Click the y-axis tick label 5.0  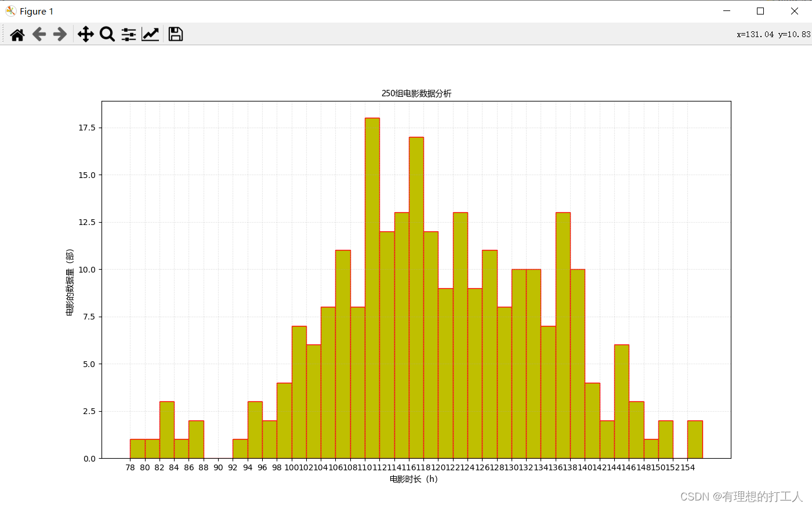click(89, 364)
